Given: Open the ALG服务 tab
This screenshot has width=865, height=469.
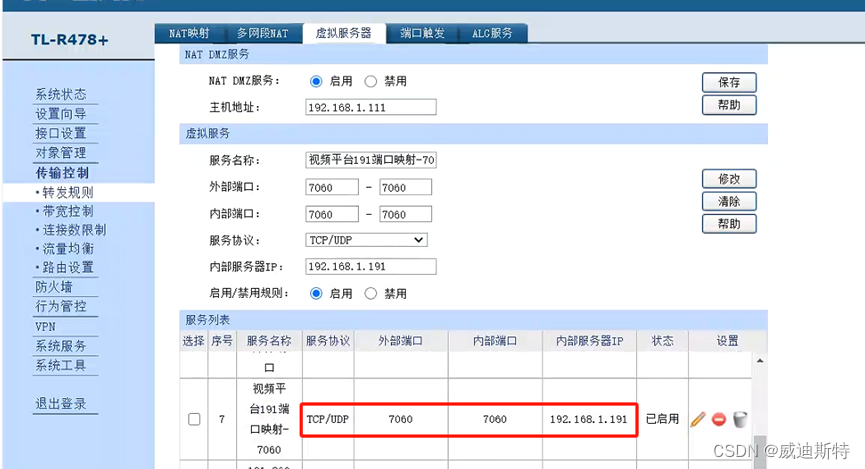Looking at the screenshot, I should [492, 33].
